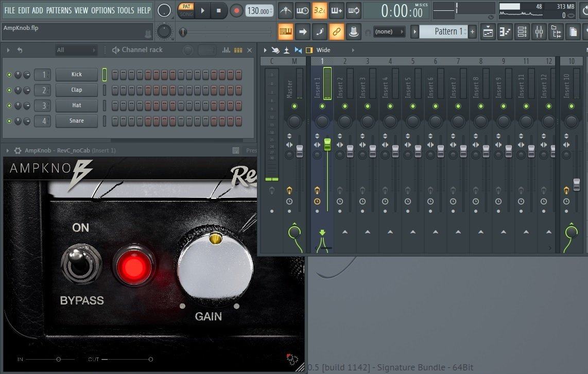Image resolution: width=588 pixels, height=374 pixels.
Task: Open the AmpKnob settings cogs icon
Action: [292, 359]
